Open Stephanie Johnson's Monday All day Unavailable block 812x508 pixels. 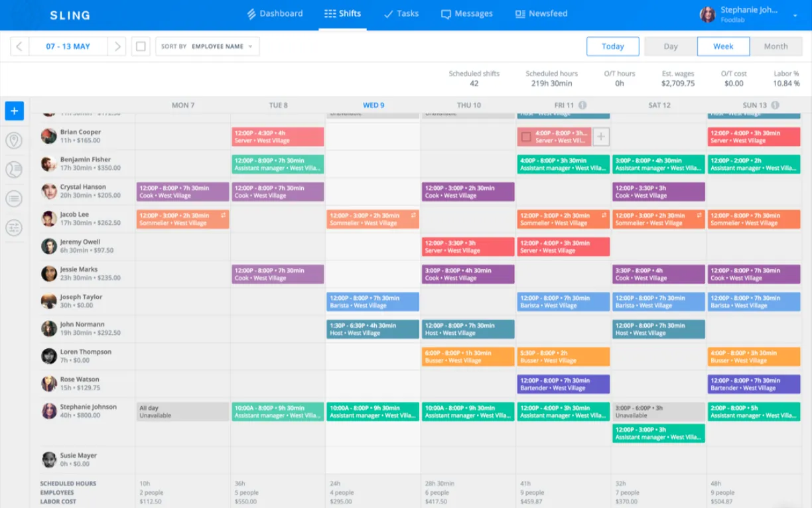183,412
